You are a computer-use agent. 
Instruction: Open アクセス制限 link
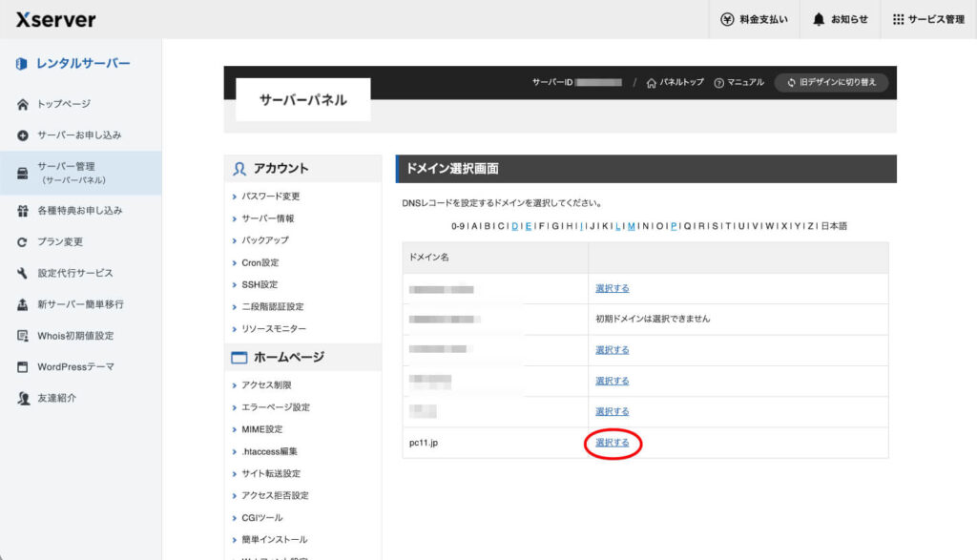click(x=266, y=385)
